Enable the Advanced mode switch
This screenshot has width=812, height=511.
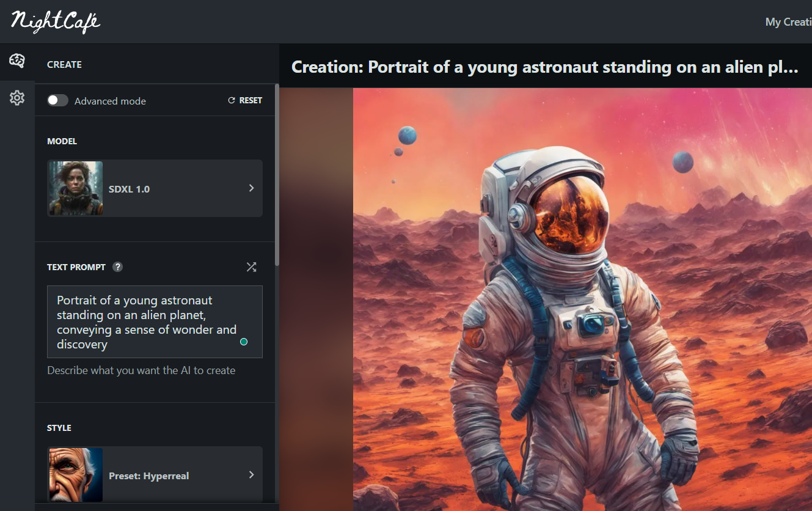(x=58, y=101)
